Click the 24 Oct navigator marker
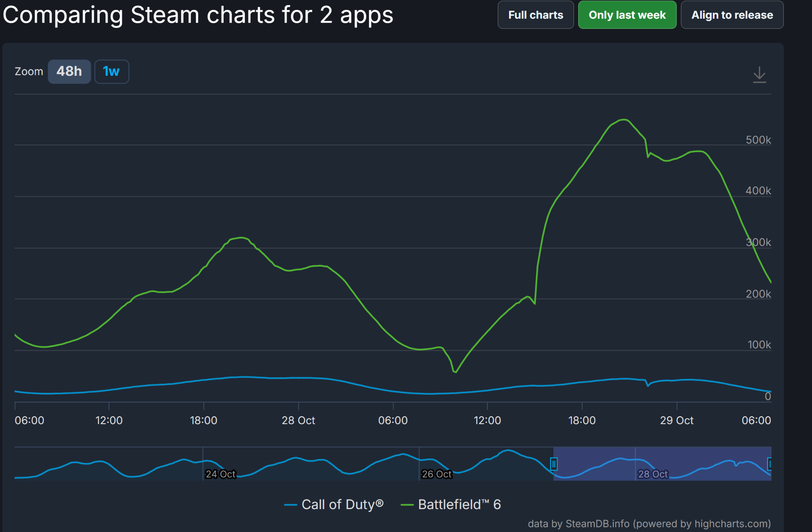 pyautogui.click(x=220, y=474)
